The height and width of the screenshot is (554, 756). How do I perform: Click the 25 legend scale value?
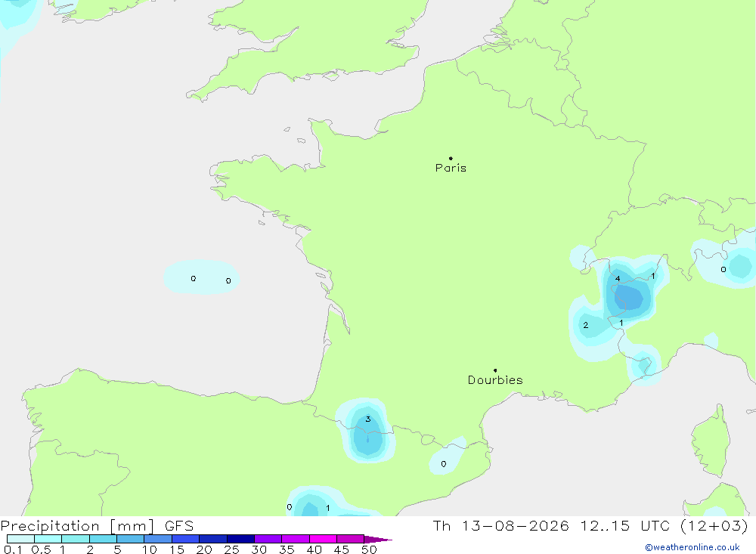click(232, 549)
